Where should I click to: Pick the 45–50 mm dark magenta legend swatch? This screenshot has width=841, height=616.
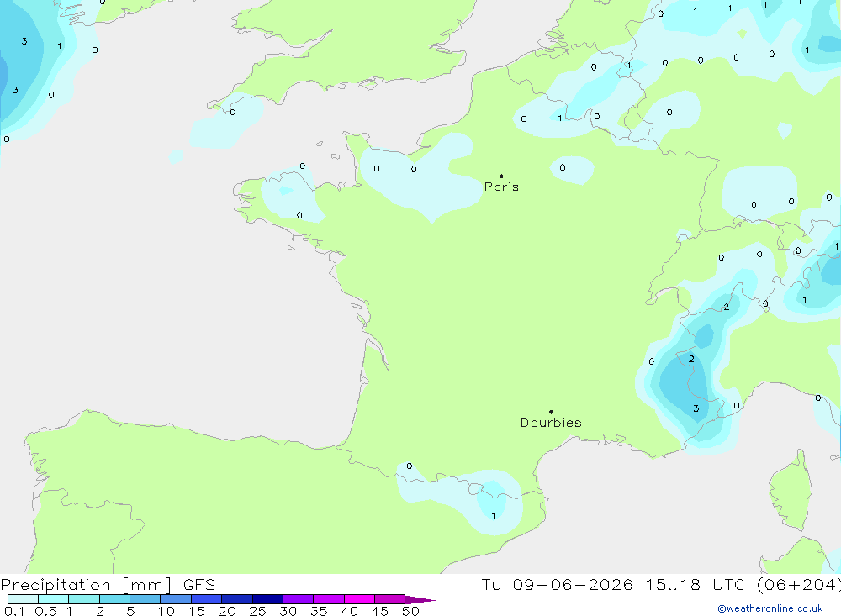(390, 599)
